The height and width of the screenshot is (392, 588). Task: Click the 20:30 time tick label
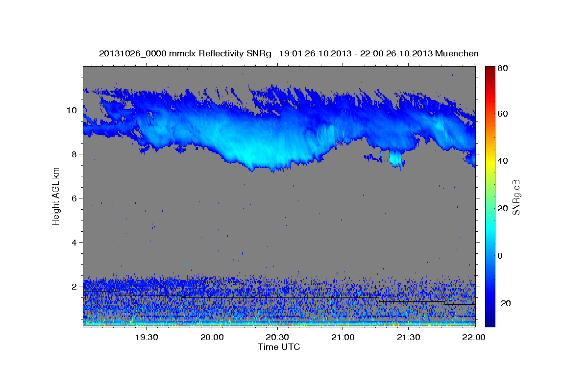[x=277, y=338]
